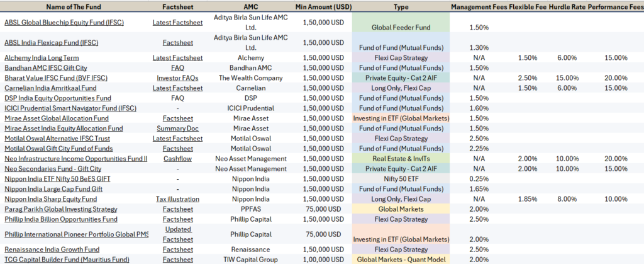
Task: Open Phillip International Pioneer Portfolio Global PMS
Action: pos(76,234)
